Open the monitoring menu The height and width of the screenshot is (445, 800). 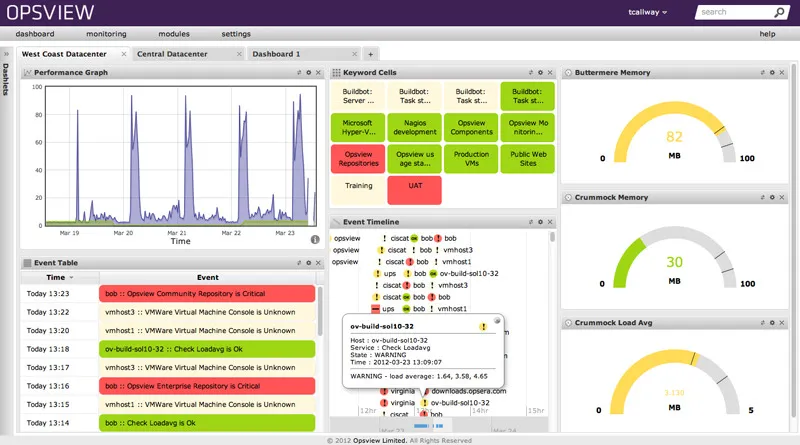click(x=106, y=34)
